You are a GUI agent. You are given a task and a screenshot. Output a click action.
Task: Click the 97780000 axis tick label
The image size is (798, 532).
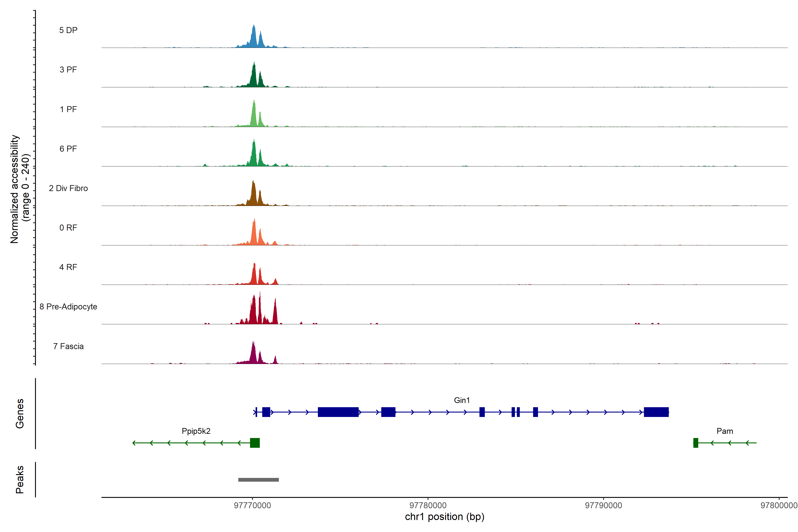click(x=428, y=505)
